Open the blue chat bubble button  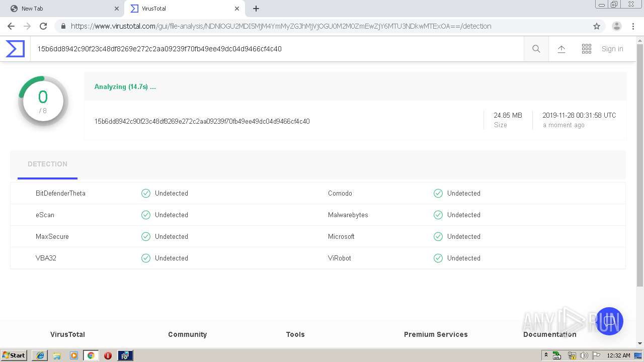coord(609,321)
